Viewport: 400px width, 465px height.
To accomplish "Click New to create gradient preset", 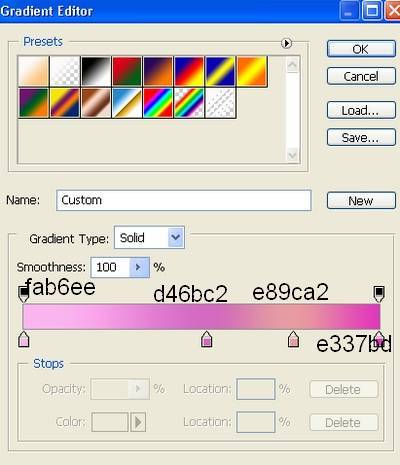I will coord(361,200).
